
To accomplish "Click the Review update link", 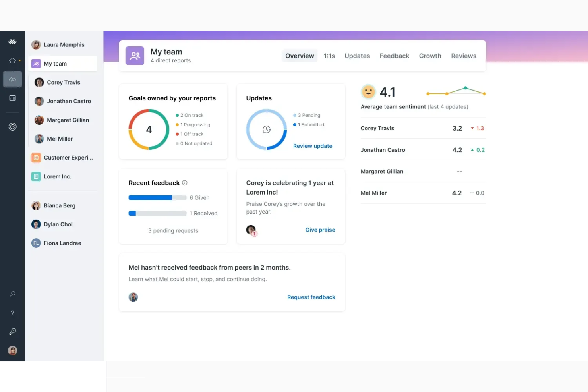I will click(x=312, y=146).
